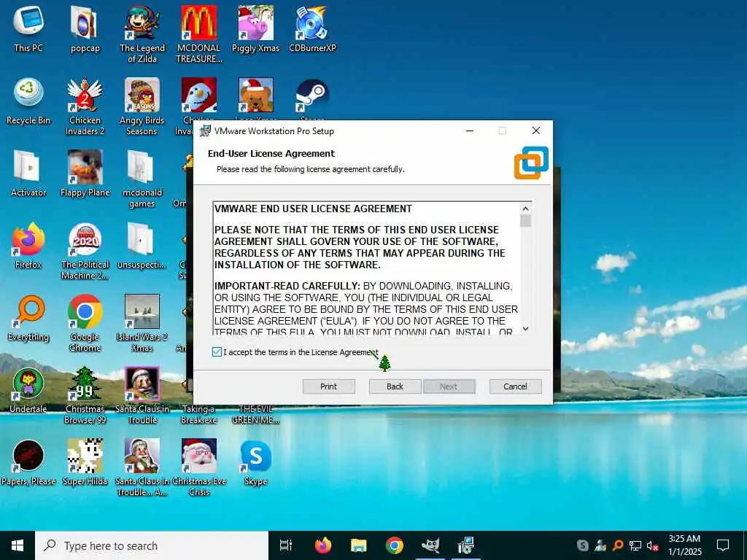This screenshot has height=560, width=747.
Task: Click the Next button in VMware setup
Action: (x=449, y=386)
